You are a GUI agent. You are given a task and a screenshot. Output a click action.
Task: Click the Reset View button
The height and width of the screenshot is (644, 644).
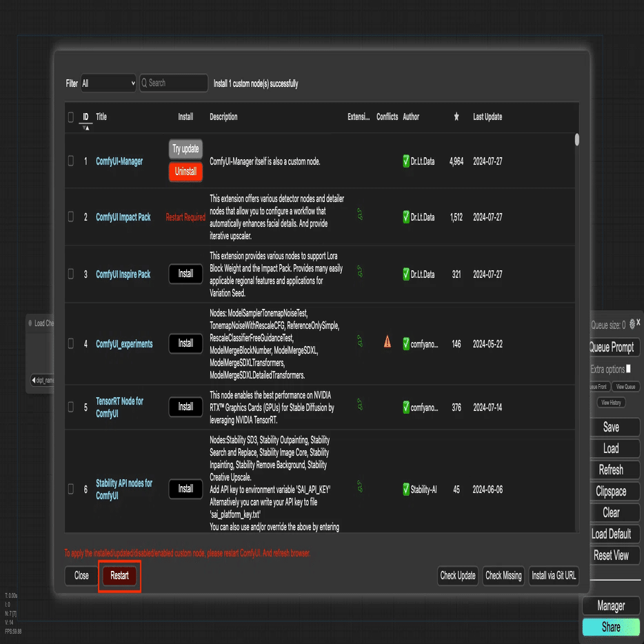(614, 555)
